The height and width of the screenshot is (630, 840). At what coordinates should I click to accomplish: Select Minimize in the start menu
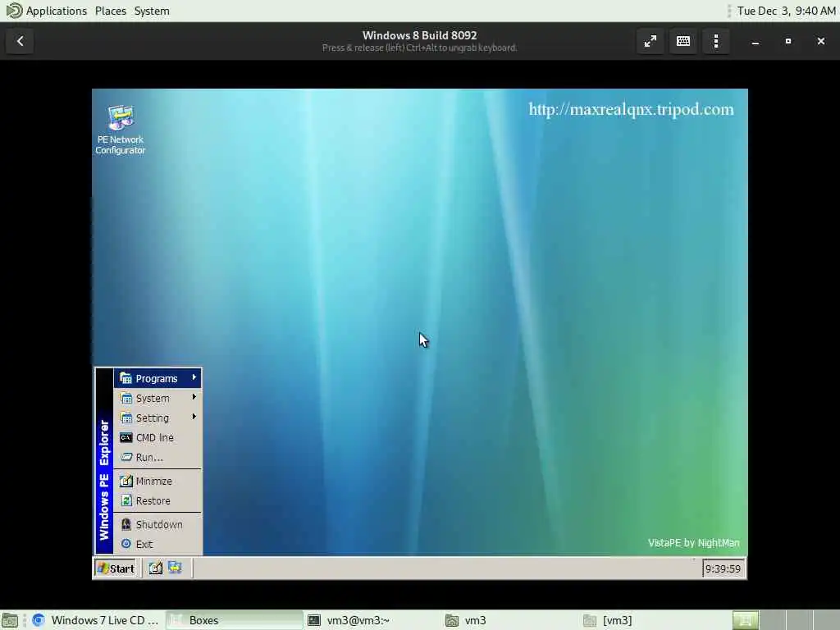coord(157,481)
